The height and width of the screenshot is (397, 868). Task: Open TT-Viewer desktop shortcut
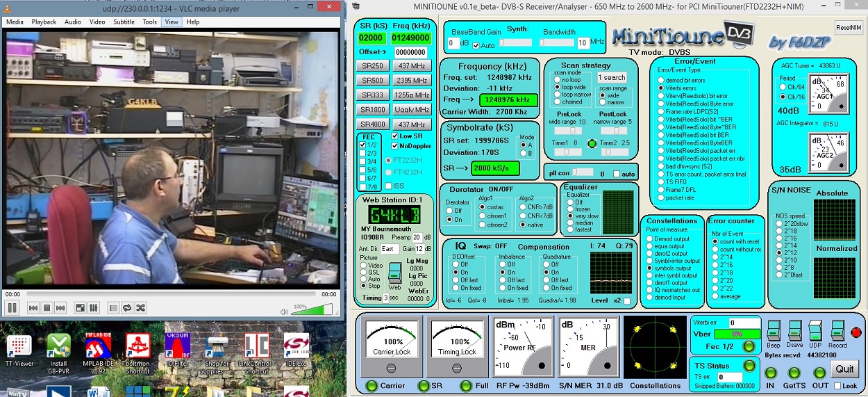tap(19, 353)
